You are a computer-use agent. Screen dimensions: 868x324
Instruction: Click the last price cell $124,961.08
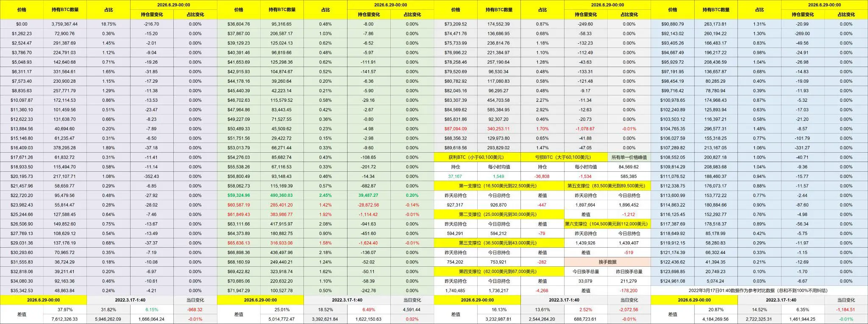coord(673,281)
